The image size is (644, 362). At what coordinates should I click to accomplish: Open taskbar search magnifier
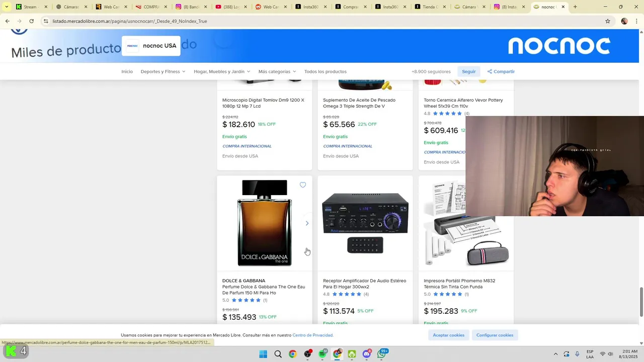coord(278,354)
